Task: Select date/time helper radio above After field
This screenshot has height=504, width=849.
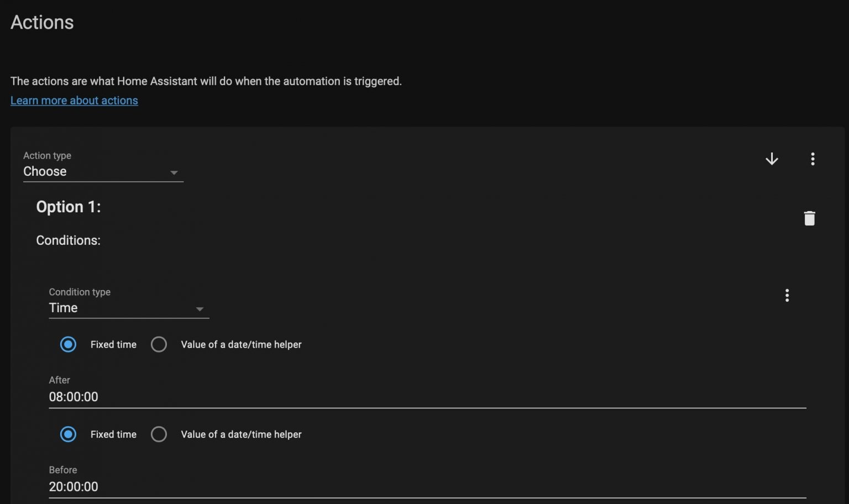Action: (x=159, y=344)
